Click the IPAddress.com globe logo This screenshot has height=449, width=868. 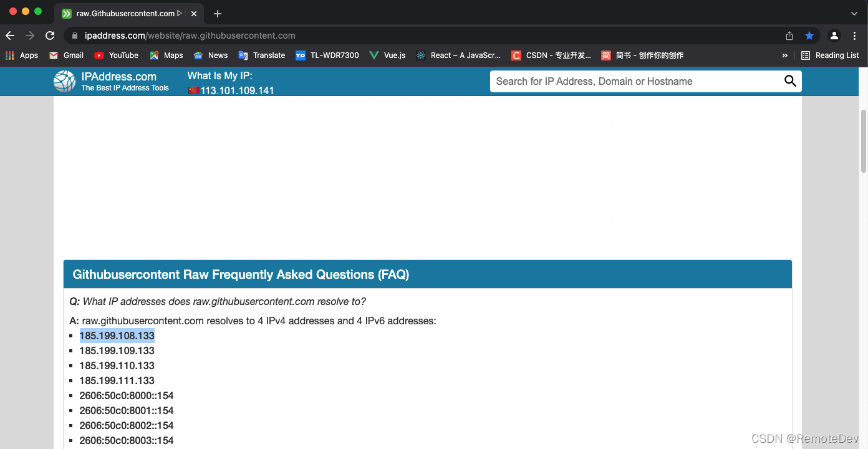pyautogui.click(x=64, y=81)
